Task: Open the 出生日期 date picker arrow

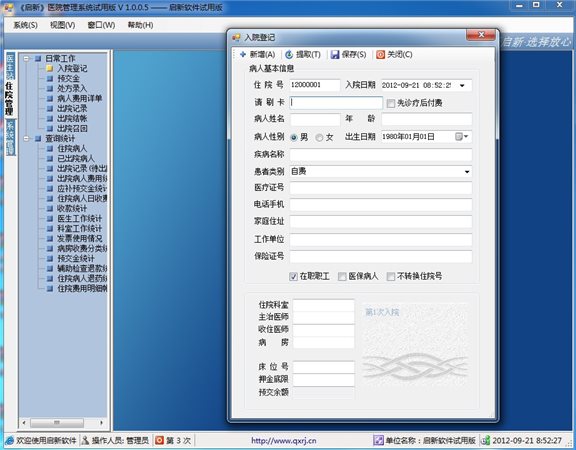Action: click(466, 137)
